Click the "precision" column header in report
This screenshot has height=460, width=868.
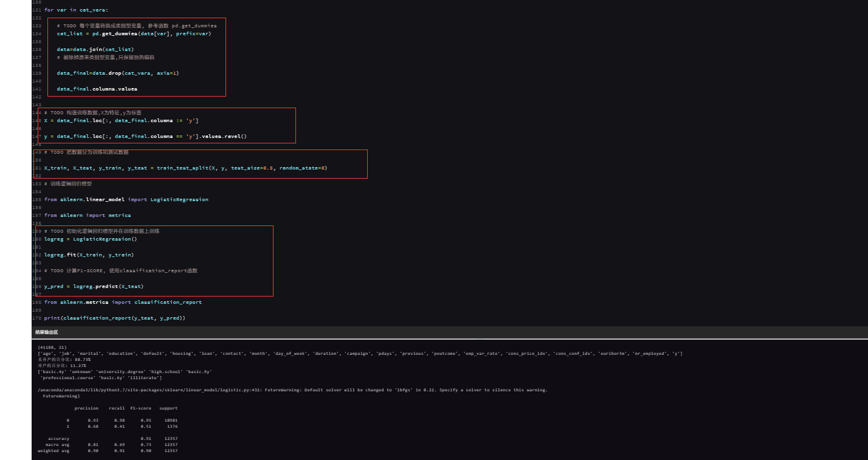(86, 408)
